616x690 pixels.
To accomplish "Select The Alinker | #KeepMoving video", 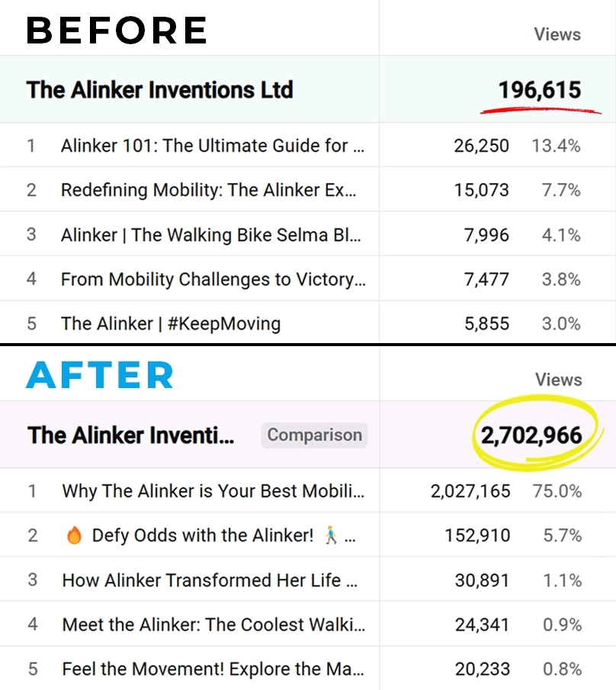I will (x=171, y=323).
